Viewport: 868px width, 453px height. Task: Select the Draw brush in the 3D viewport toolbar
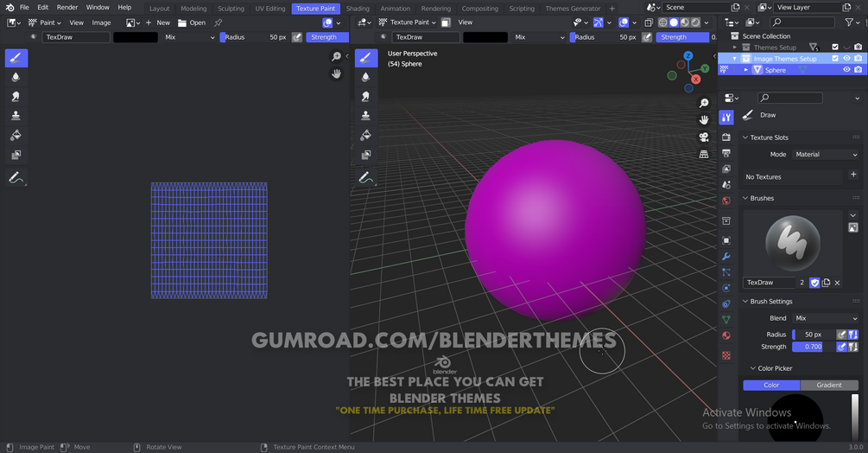[x=366, y=58]
